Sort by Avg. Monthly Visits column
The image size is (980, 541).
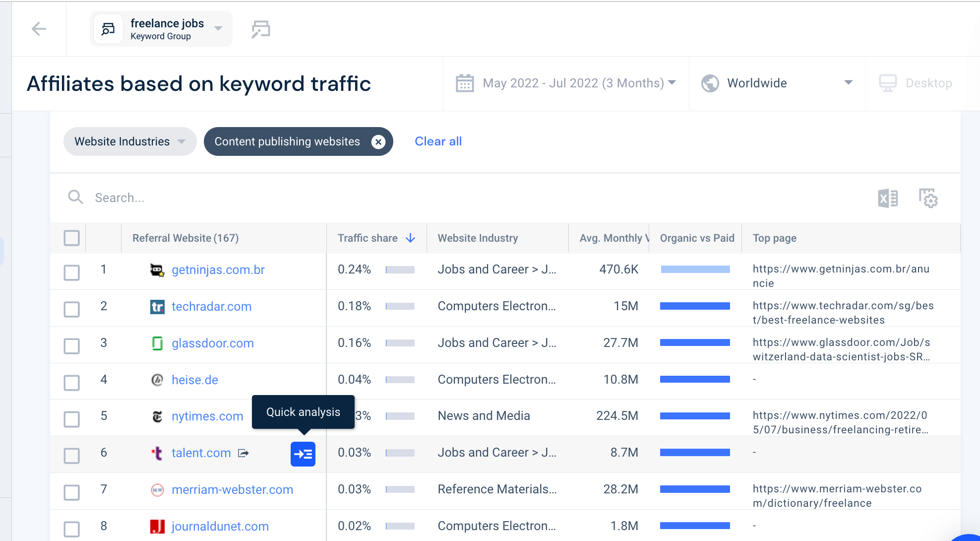tap(614, 238)
